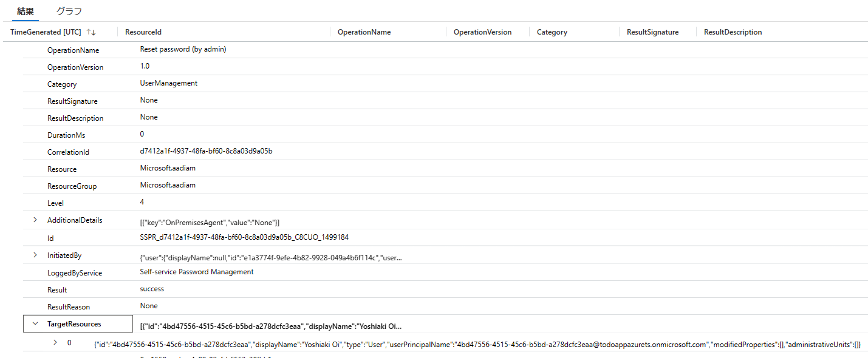Click the ResourceId column header
This screenshot has height=358, width=868.
(x=143, y=32)
